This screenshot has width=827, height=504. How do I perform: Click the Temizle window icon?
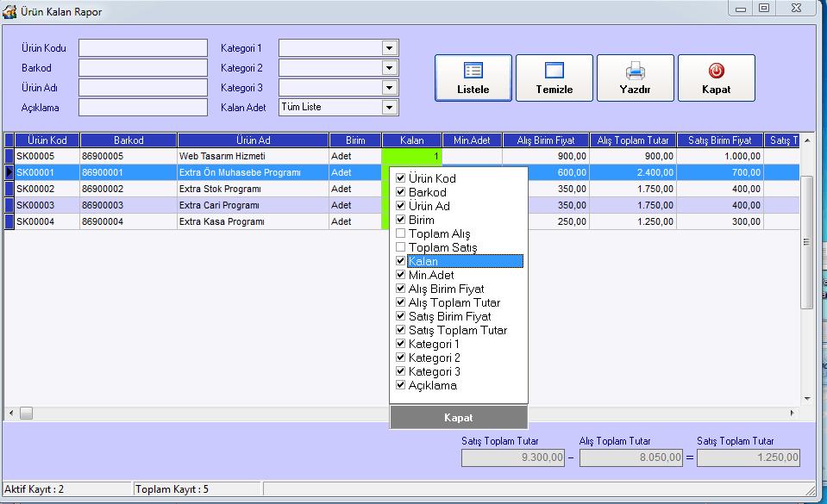point(554,71)
